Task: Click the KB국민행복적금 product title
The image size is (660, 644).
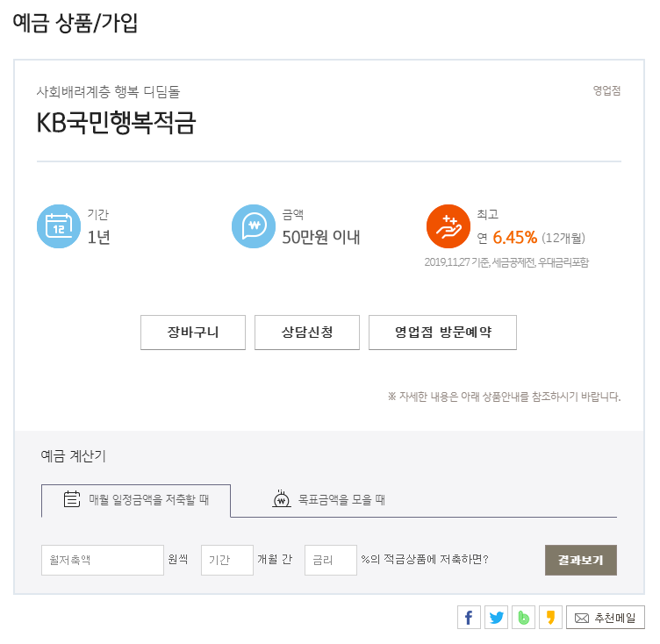Action: pyautogui.click(x=116, y=123)
